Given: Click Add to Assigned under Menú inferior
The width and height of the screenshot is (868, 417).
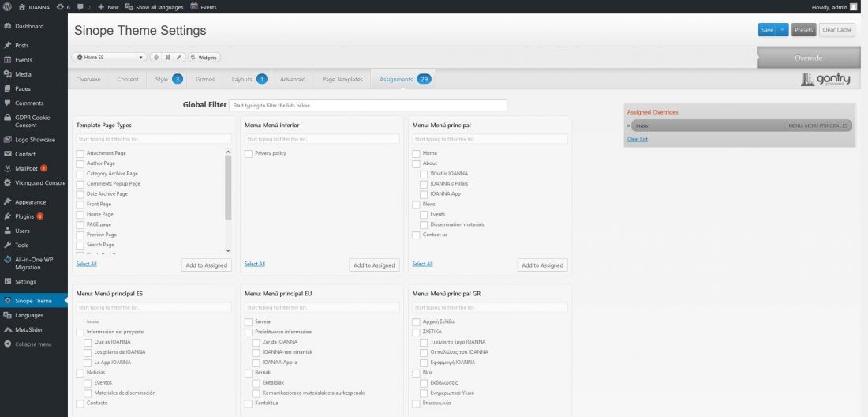Looking at the screenshot, I should point(375,265).
